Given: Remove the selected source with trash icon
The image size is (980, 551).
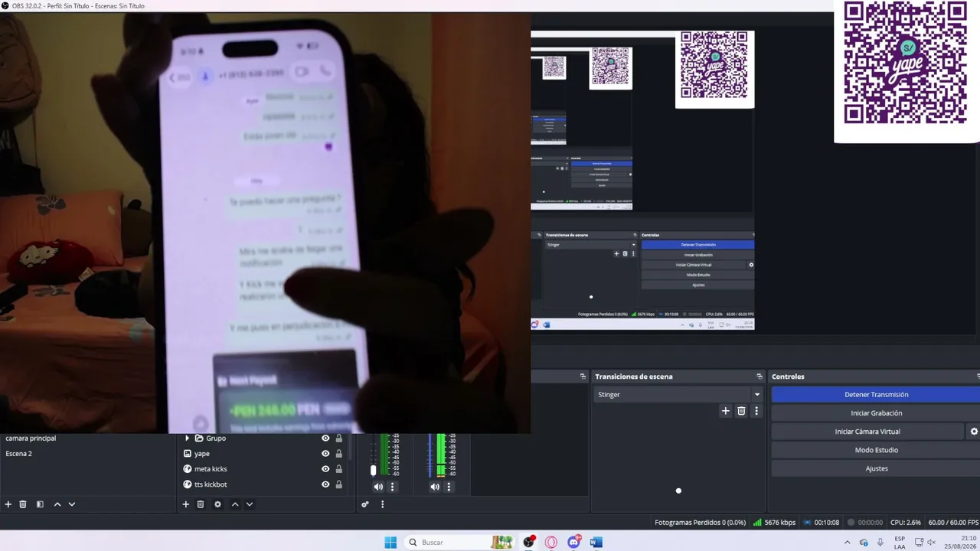Looking at the screenshot, I should [x=201, y=504].
